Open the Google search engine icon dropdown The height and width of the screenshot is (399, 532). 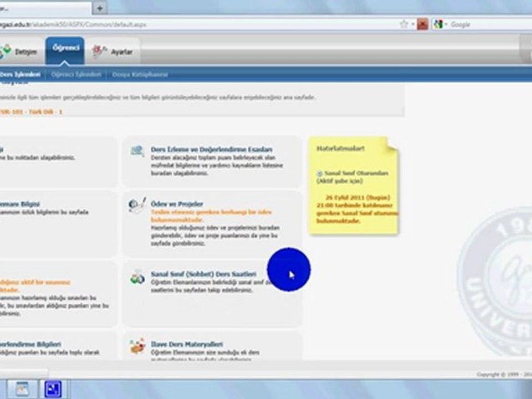coord(440,24)
